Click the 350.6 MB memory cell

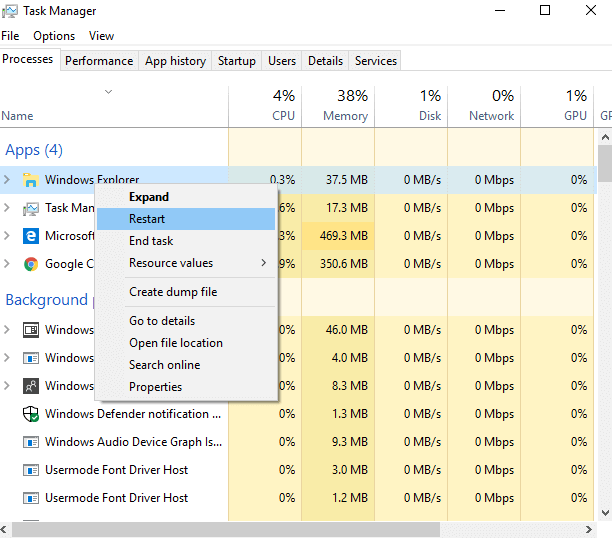point(338,264)
